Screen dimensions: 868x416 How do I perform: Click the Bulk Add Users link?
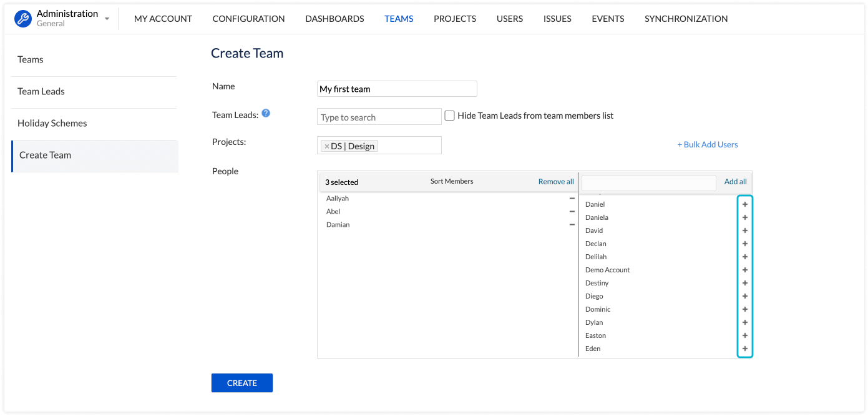(x=708, y=144)
